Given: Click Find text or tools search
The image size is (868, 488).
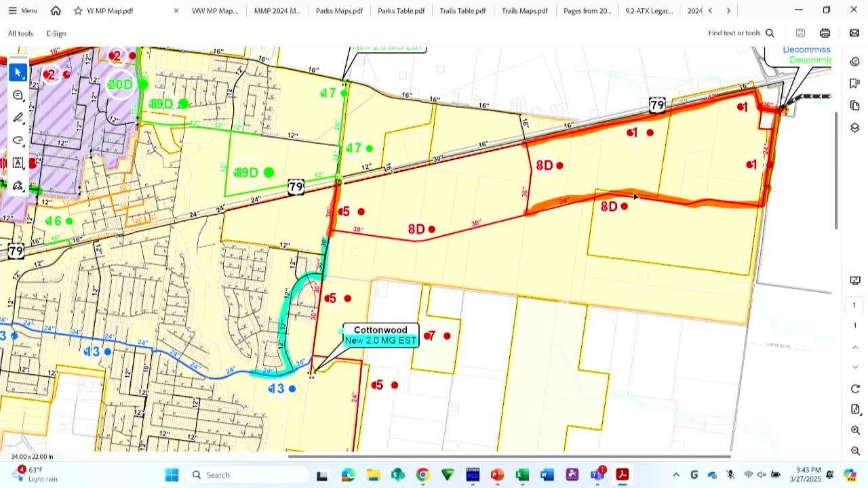Looking at the screenshot, I should (x=741, y=33).
